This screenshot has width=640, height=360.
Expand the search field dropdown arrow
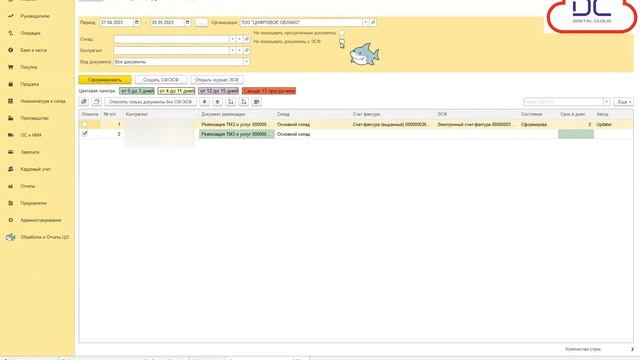pos(607,102)
